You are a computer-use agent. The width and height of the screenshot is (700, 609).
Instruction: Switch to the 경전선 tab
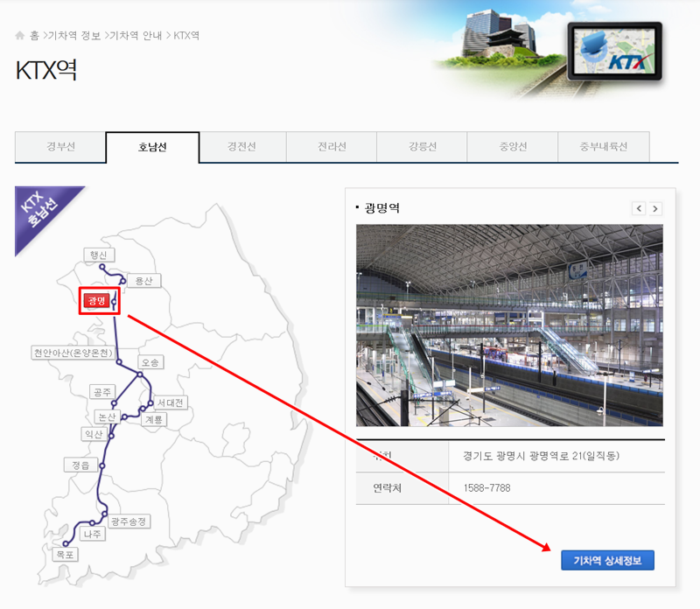pos(242,147)
